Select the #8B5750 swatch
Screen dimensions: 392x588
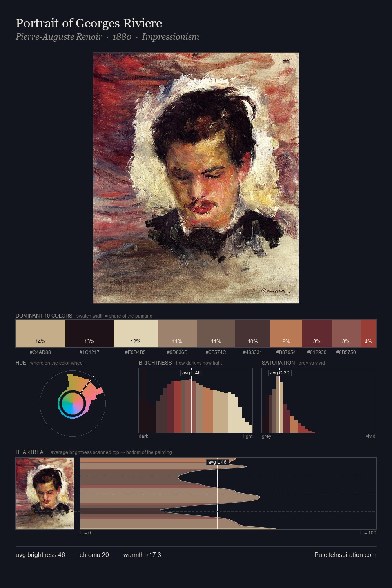click(346, 334)
